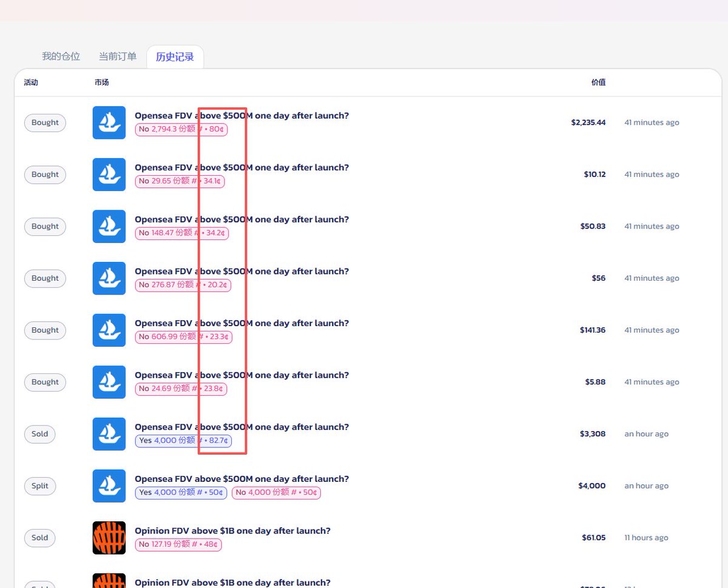Click the Opensea icon in the $56 row

[x=109, y=278]
